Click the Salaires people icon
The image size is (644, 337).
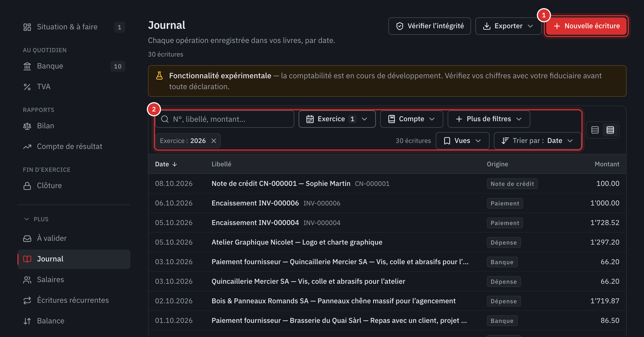tap(27, 280)
